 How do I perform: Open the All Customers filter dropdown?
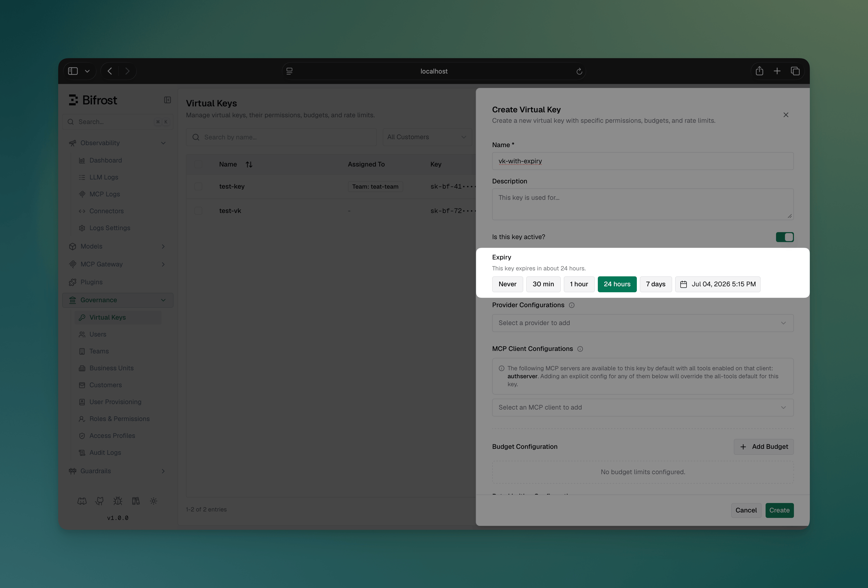pyautogui.click(x=427, y=137)
